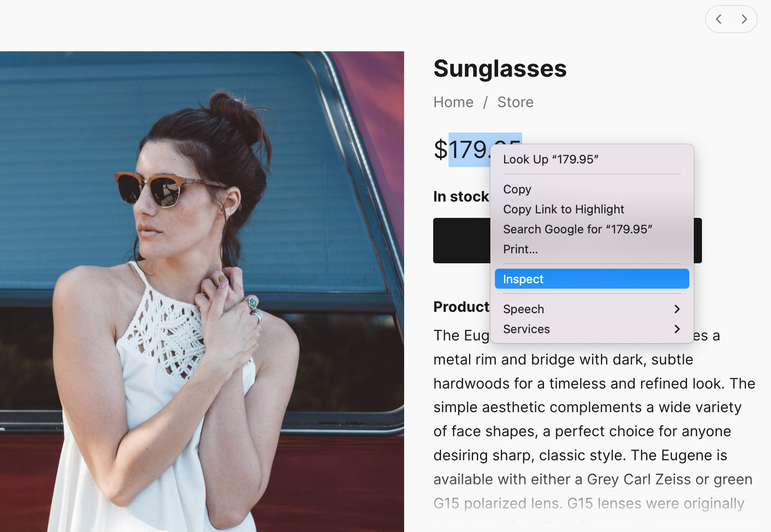Choose Look Up "179.95" menu entry
This screenshot has height=532, width=771.
click(550, 159)
